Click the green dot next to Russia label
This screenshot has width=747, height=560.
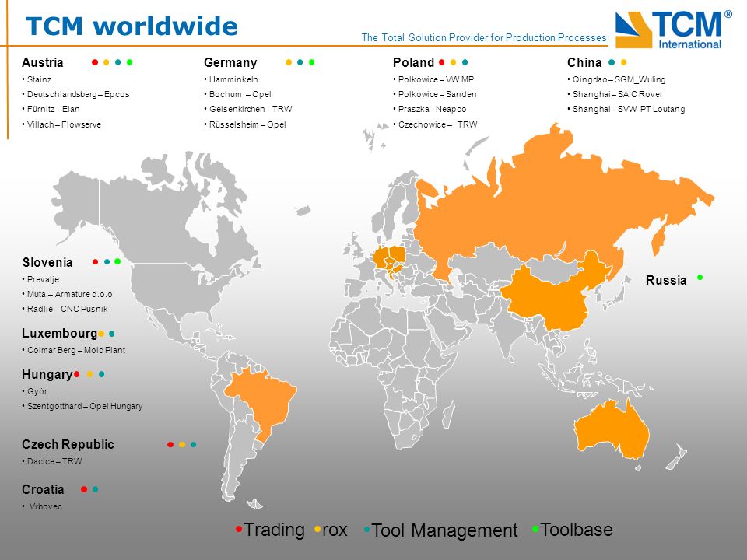[700, 278]
